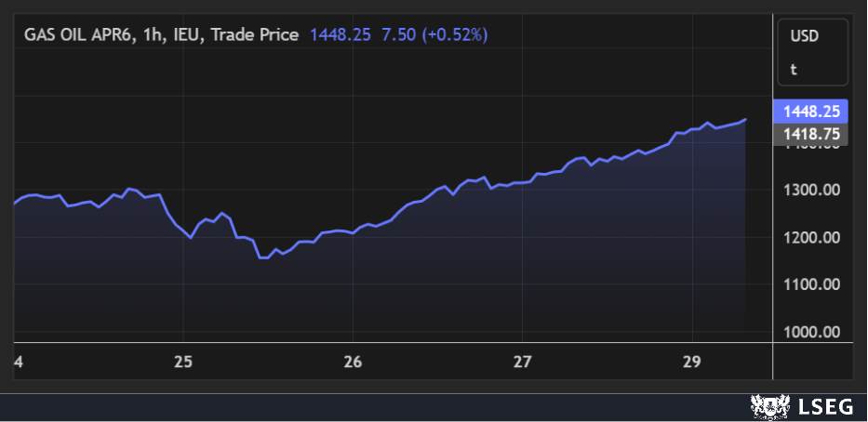Click the 7.50 (+0.52%) change value
Viewport: 868px width, 422px height.
click(x=435, y=35)
